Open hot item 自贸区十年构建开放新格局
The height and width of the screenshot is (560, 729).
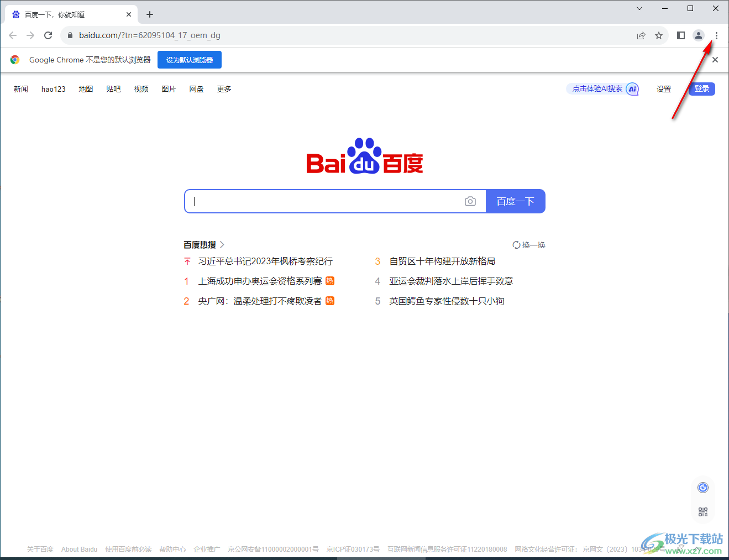click(x=442, y=261)
